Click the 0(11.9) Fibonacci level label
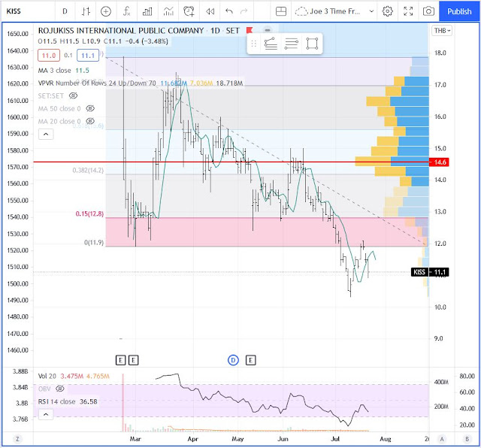The height and width of the screenshot is (448, 481). tap(94, 242)
